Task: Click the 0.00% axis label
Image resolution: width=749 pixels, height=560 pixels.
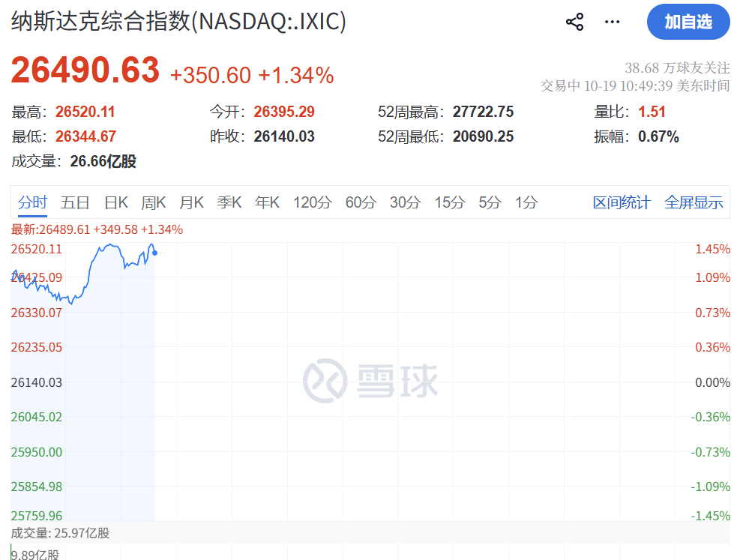Action: pyautogui.click(x=712, y=382)
